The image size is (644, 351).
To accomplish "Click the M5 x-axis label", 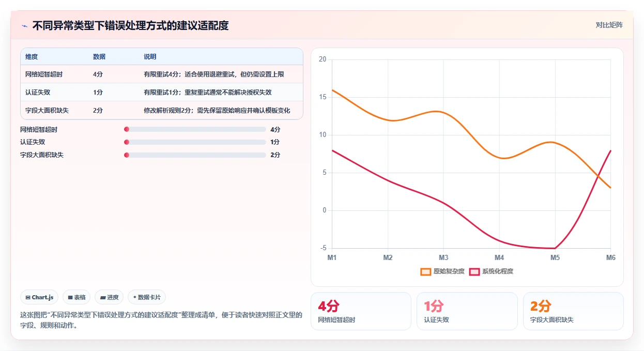I will click(555, 257).
